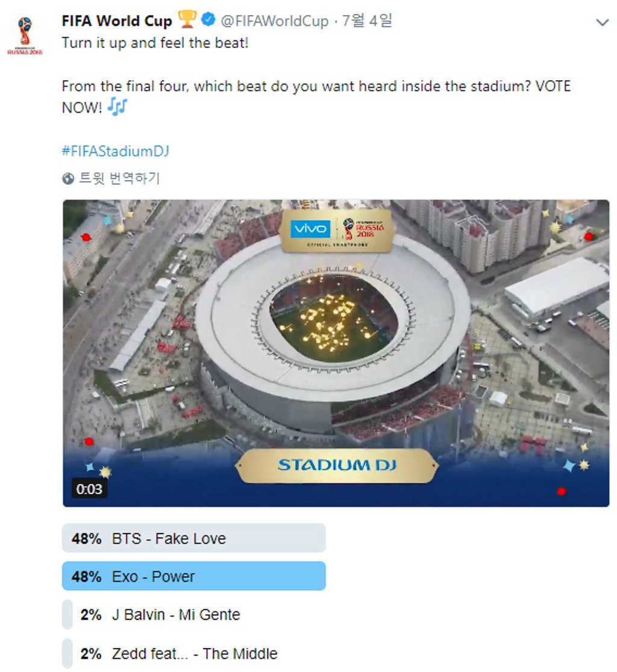Screen dimensions: 617x672
Task: Open the 7월 4일 tweet date link
Action: pos(367,22)
